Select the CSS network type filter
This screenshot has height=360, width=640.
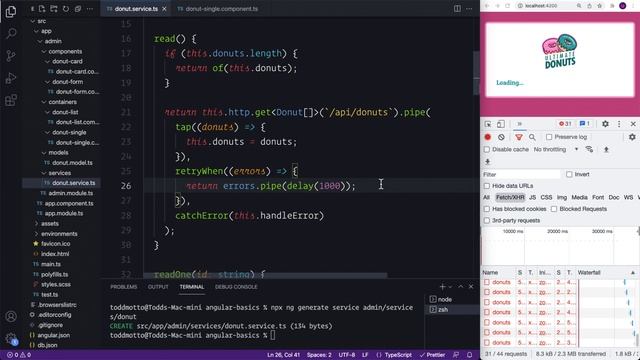point(546,198)
